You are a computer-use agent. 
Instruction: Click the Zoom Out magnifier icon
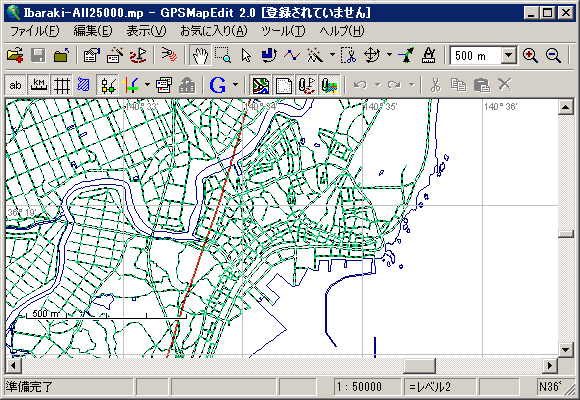[553, 56]
